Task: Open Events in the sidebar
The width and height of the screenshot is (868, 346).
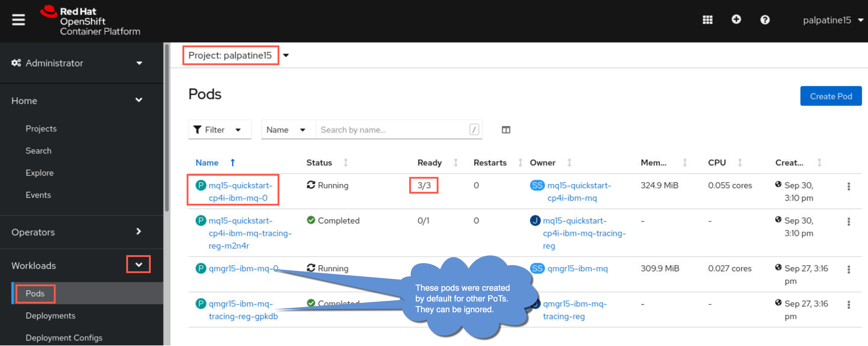Action: point(38,195)
